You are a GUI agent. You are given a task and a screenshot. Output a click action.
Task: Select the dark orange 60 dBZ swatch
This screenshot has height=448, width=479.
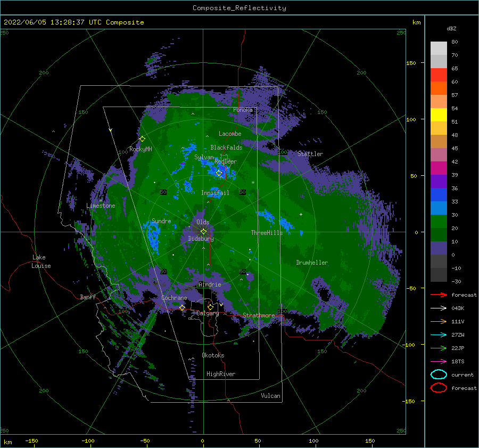(x=439, y=88)
